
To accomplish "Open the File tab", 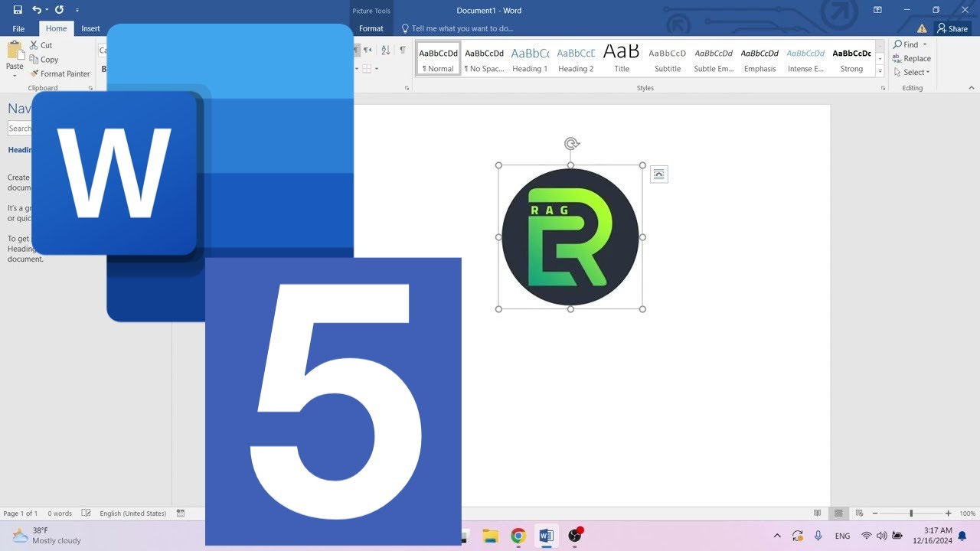I will tap(18, 28).
